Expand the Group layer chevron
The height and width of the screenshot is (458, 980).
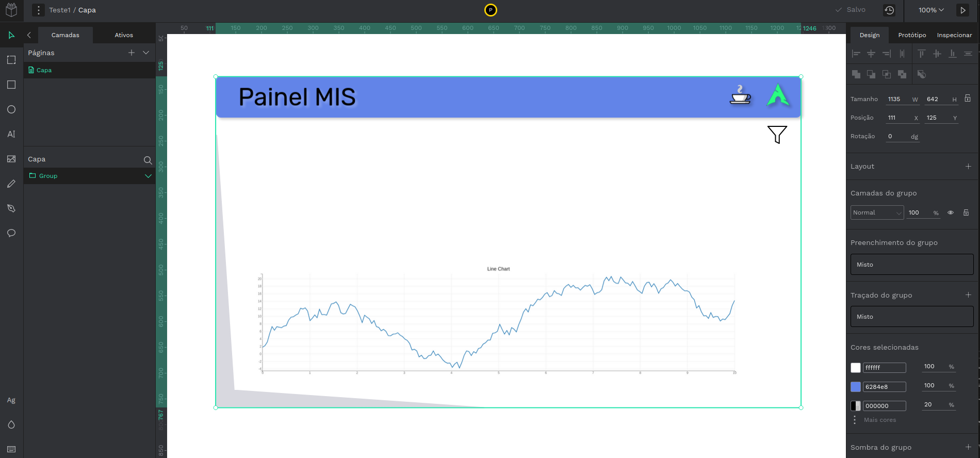pyautogui.click(x=148, y=176)
